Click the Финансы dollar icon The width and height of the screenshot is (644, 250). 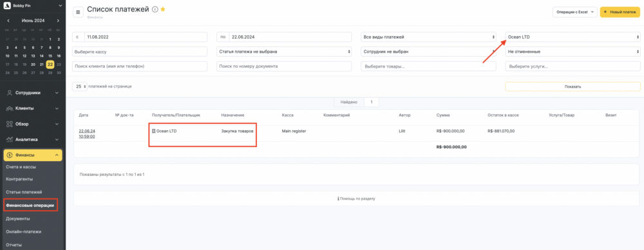coord(10,155)
